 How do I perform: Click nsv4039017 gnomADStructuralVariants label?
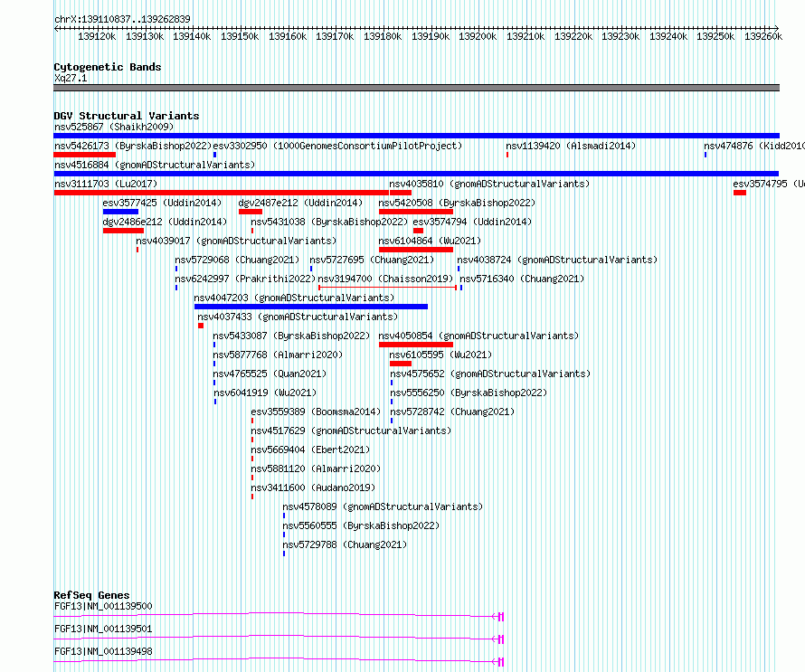(x=236, y=241)
